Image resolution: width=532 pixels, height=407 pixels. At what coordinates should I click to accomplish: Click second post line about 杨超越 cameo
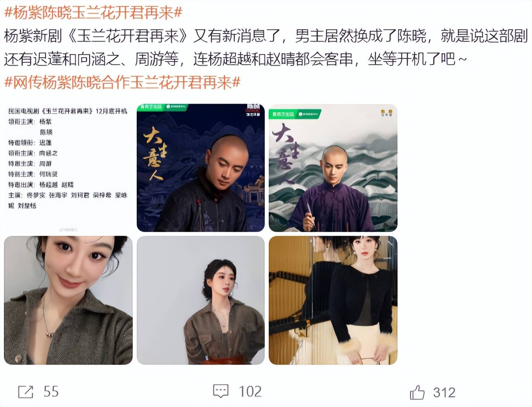(235, 59)
